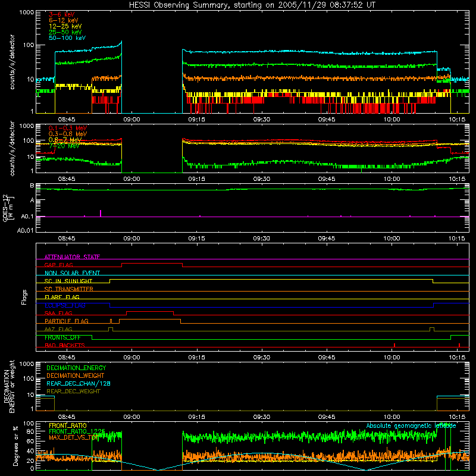Click the ATTENUATOR_STATE flag label
The height and width of the screenshot is (476, 476).
tap(72, 257)
